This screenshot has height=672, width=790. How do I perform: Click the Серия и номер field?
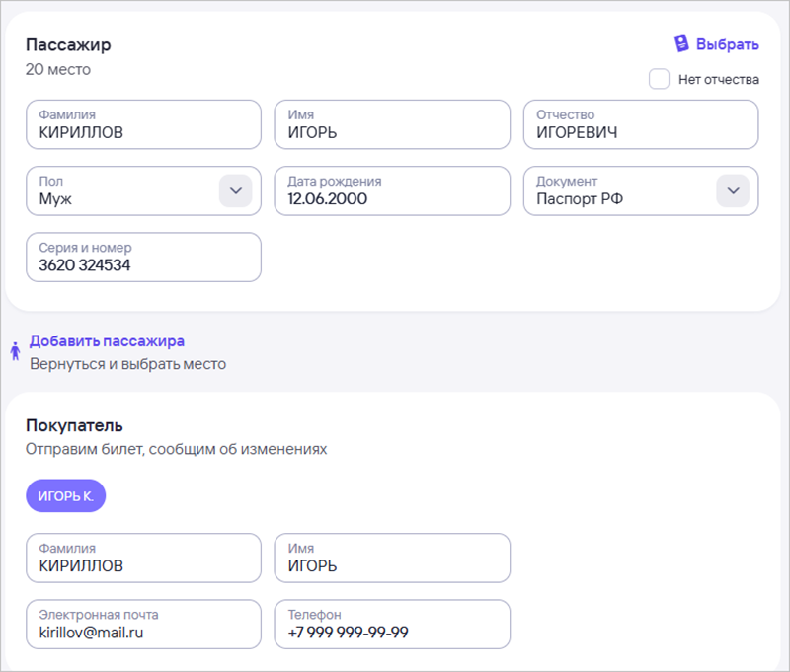coord(143,257)
